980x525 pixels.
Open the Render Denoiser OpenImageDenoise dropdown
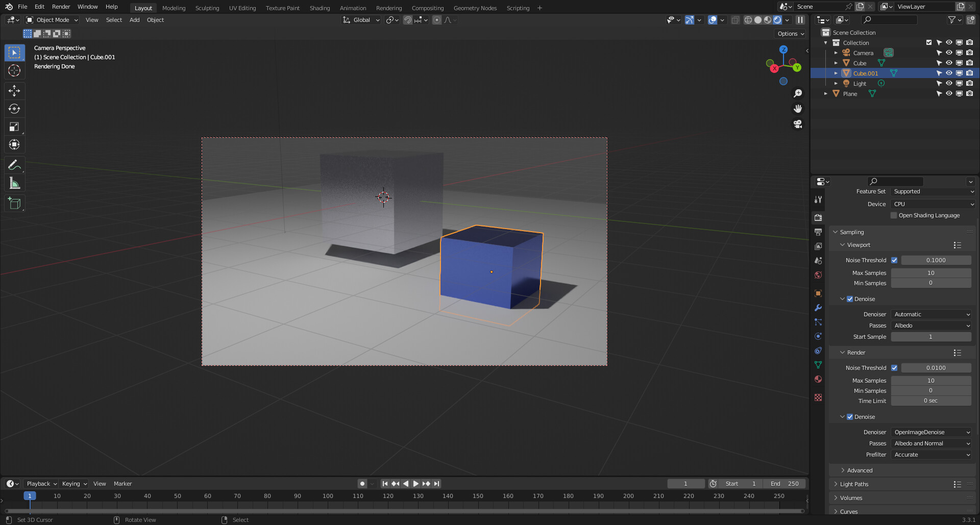click(932, 432)
